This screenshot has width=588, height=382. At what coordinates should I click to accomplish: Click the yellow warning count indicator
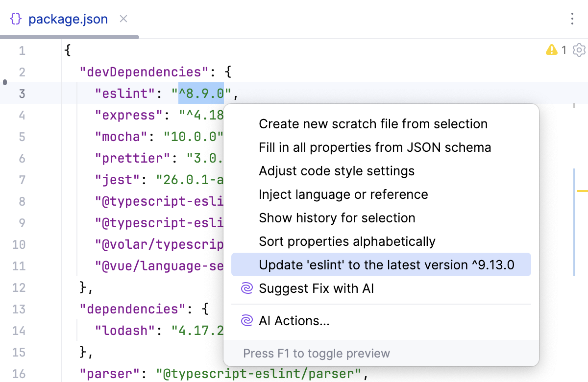[556, 49]
